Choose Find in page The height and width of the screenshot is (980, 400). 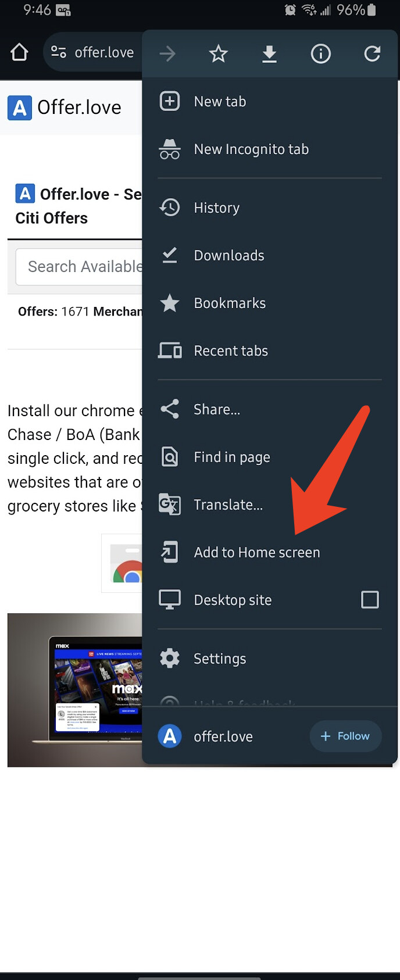pos(270,457)
